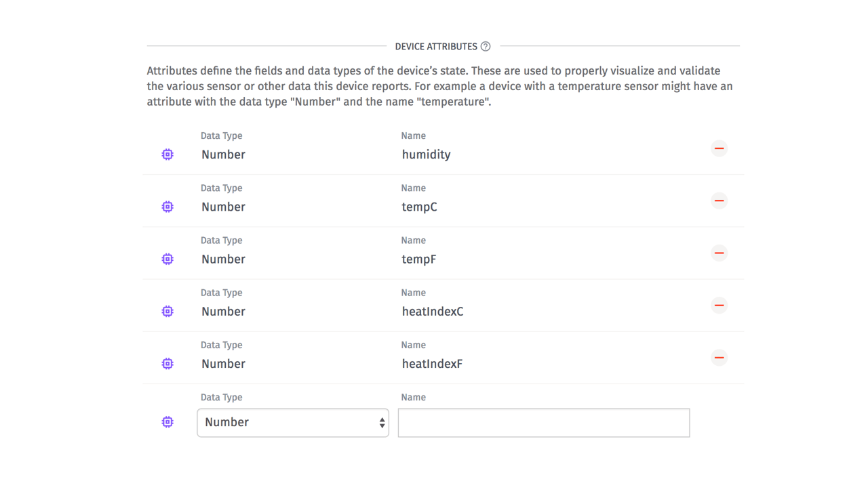
Task: Remove the humidity attribute
Action: click(x=719, y=148)
